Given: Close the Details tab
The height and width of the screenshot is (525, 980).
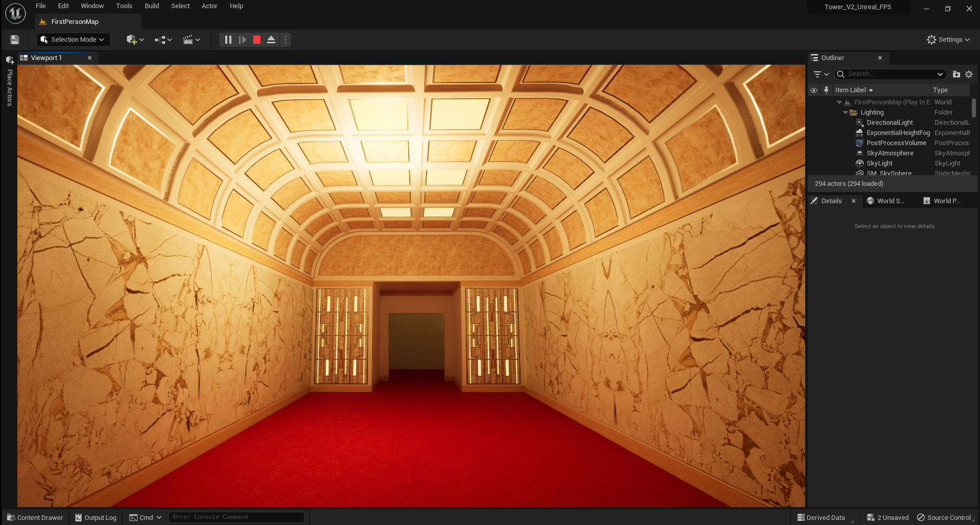Looking at the screenshot, I should 854,201.
